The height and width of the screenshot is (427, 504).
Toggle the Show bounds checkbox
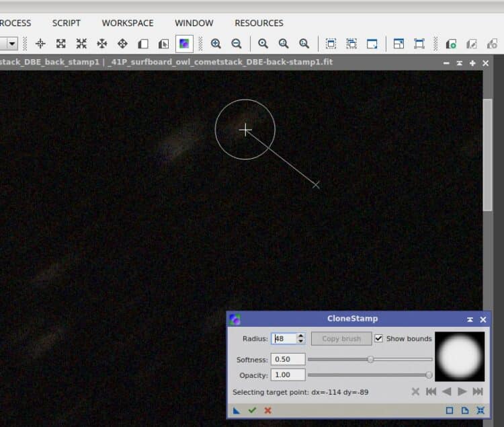(378, 339)
